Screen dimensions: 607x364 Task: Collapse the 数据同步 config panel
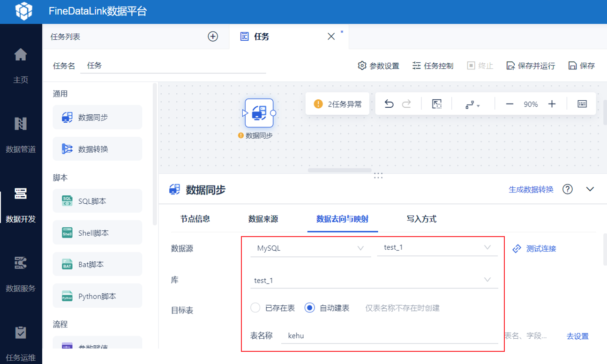tap(590, 189)
